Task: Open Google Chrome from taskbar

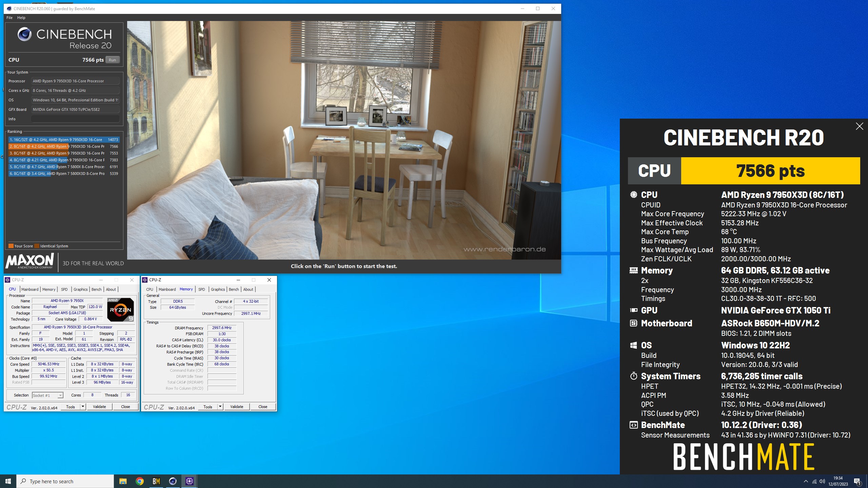Action: coord(139,481)
